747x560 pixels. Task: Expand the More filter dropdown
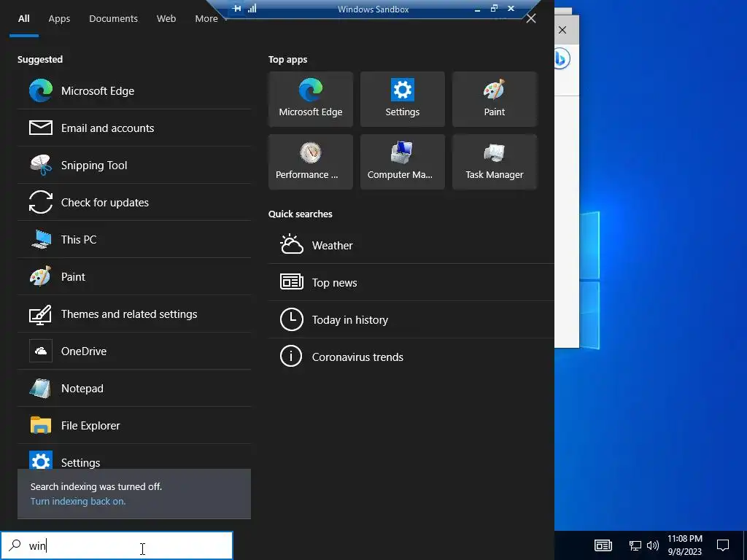coord(211,18)
